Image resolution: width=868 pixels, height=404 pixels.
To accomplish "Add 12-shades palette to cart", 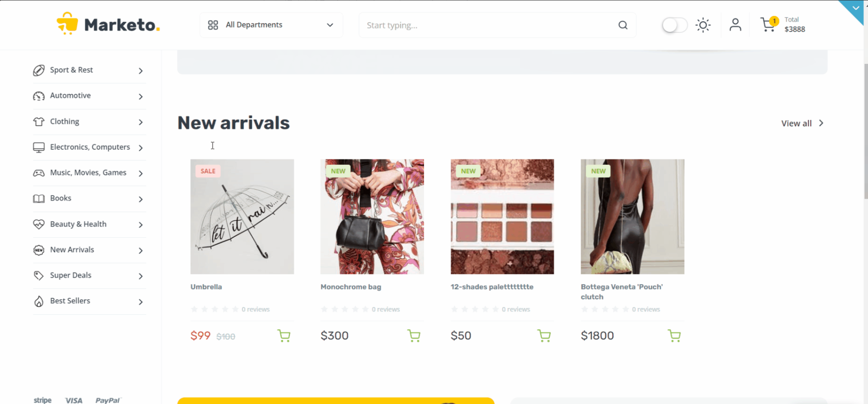I will point(544,336).
